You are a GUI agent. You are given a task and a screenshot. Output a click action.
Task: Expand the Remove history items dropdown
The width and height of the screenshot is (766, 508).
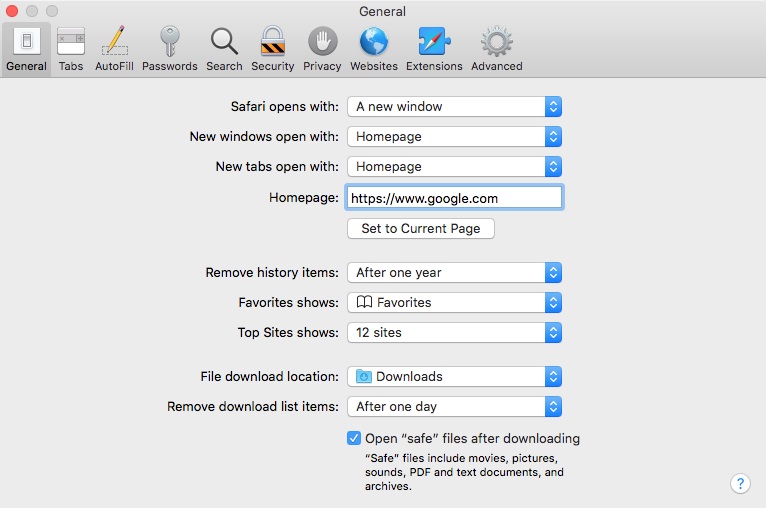coord(454,273)
